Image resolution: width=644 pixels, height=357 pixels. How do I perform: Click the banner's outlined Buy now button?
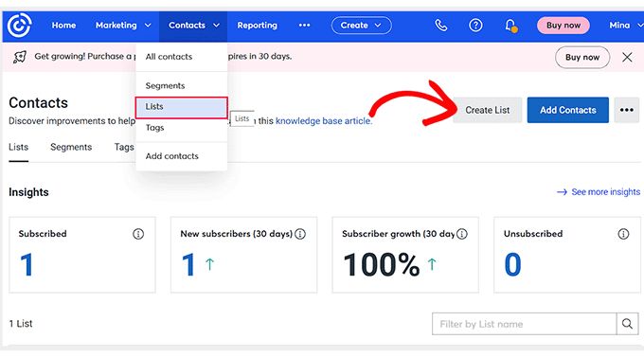click(582, 58)
